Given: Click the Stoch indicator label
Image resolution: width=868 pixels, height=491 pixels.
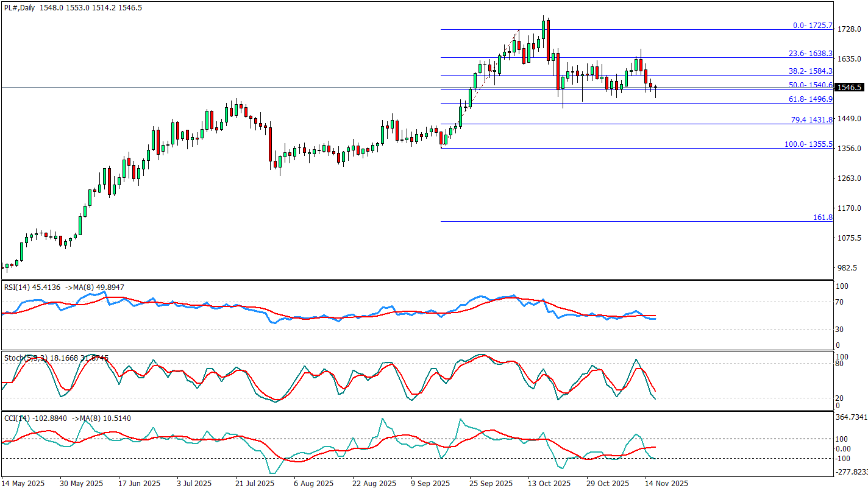Looking at the screenshot, I should pyautogui.click(x=15, y=358).
